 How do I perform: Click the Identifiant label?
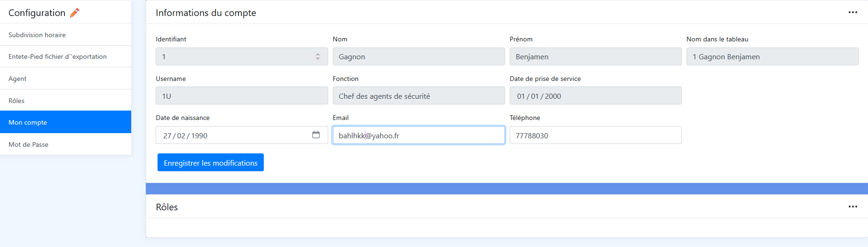point(171,39)
